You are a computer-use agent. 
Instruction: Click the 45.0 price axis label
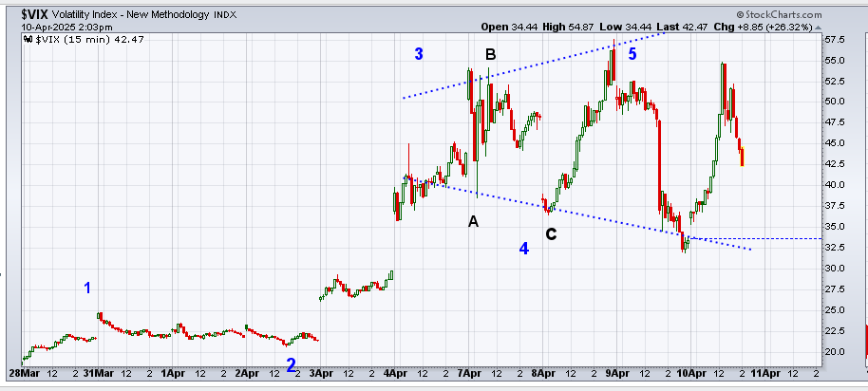[x=833, y=142]
